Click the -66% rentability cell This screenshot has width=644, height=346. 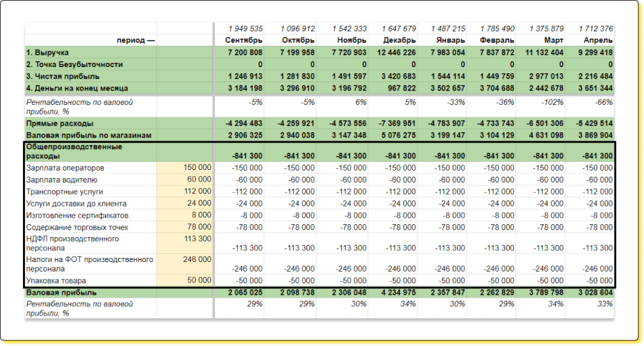coord(603,102)
